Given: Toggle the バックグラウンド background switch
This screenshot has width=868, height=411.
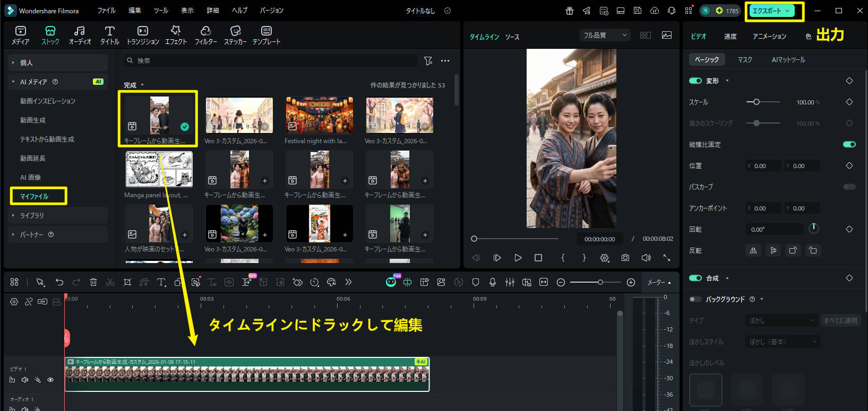Looking at the screenshot, I should pyautogui.click(x=695, y=299).
